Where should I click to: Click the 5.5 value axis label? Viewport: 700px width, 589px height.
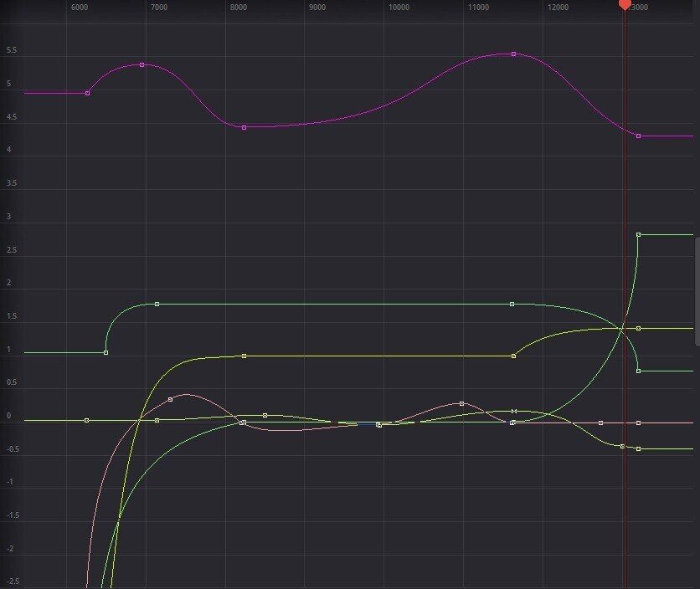[x=12, y=50]
